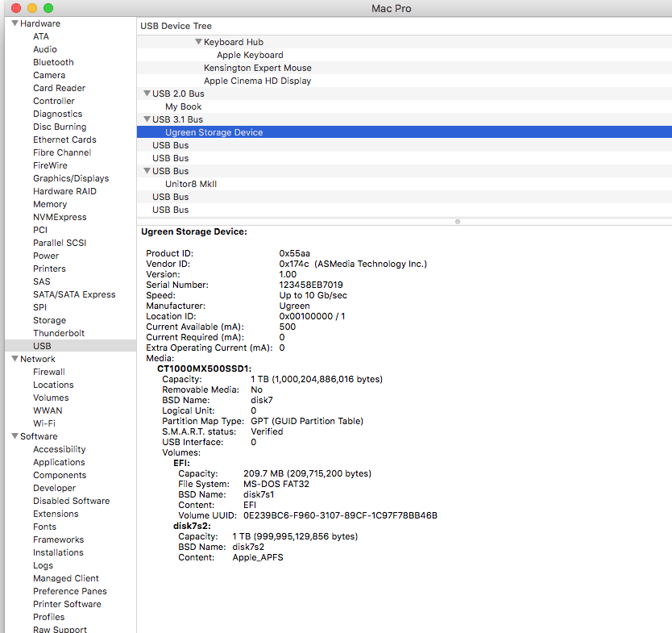
Task: Click the USB Device Tree column header
Action: tap(404, 26)
